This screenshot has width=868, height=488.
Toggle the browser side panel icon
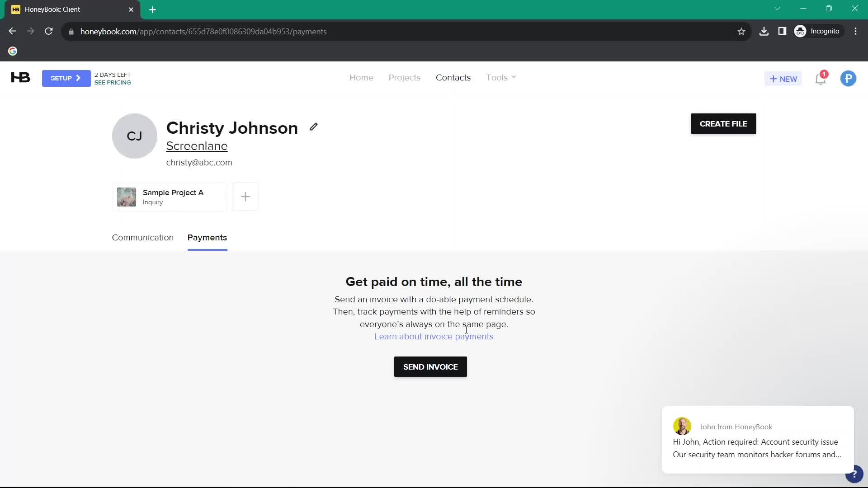coord(782,31)
